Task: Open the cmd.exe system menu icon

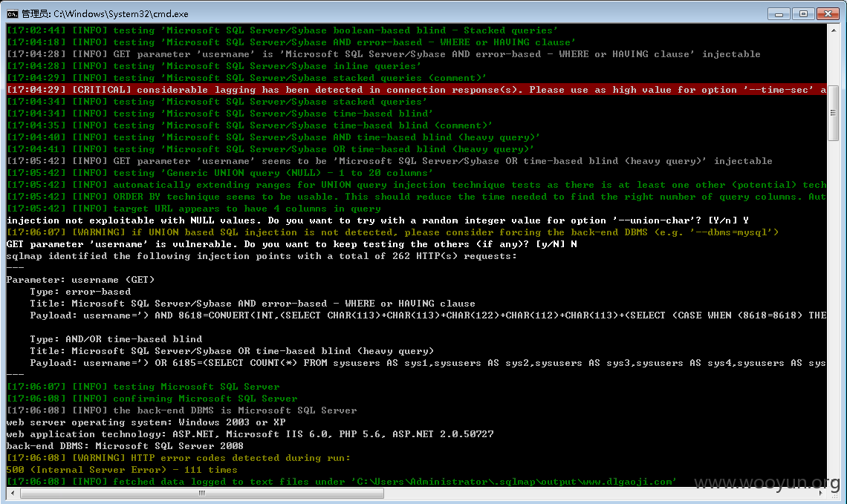Action: 13,13
